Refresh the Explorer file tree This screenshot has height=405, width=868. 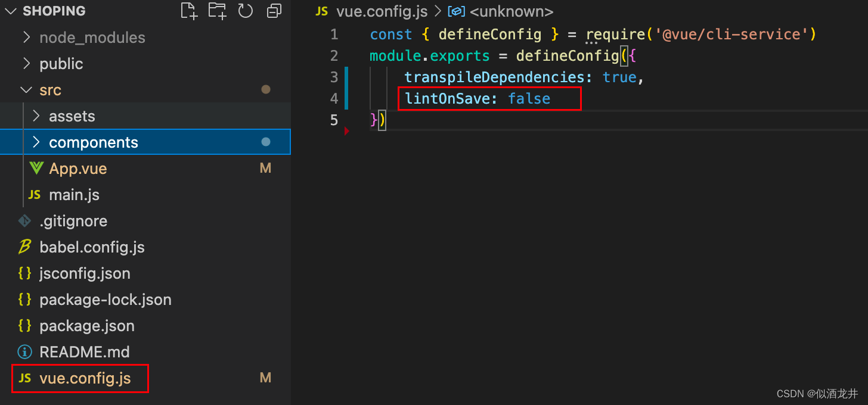click(x=246, y=11)
